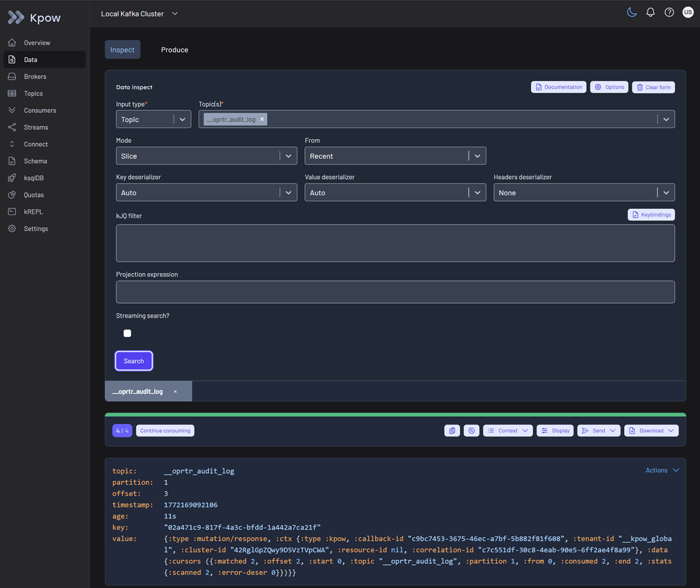The height and width of the screenshot is (588, 700).
Task: Open the Context dropdown
Action: [x=508, y=431]
